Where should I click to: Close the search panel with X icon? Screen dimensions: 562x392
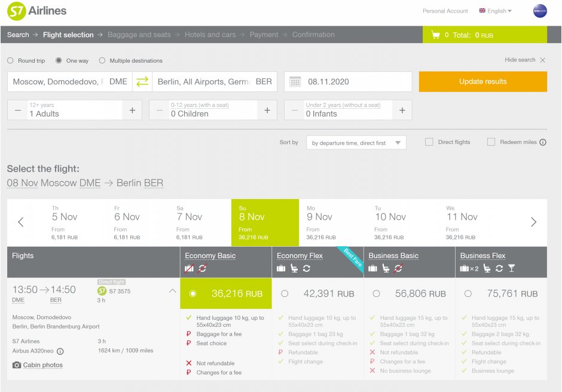[542, 60]
